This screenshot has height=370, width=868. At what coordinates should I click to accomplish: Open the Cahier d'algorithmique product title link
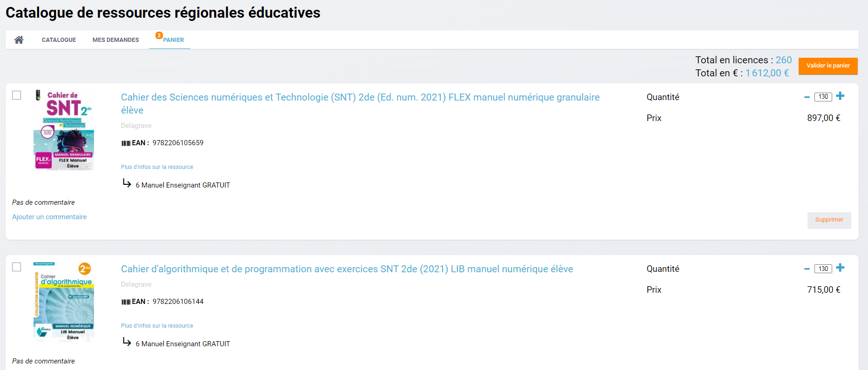pos(347,269)
